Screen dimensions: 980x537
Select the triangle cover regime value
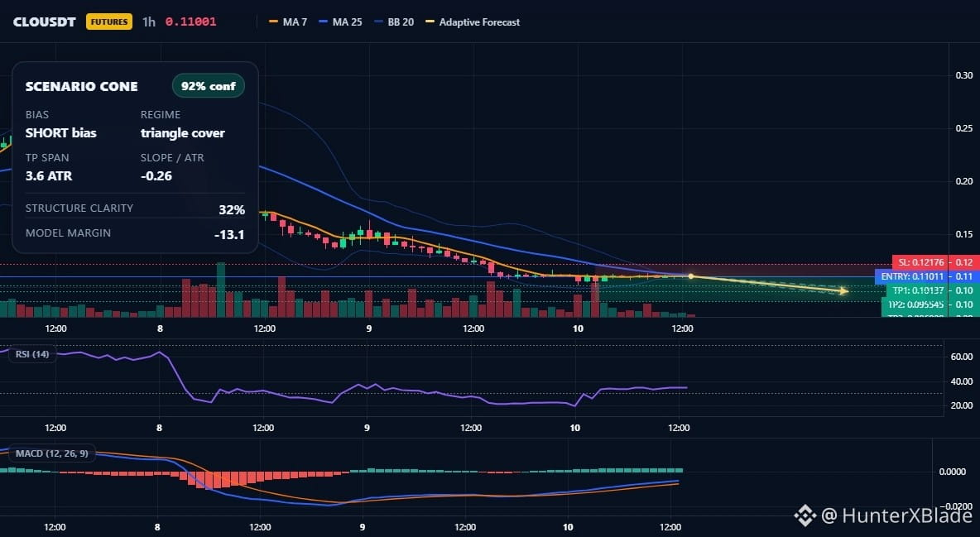tap(182, 132)
